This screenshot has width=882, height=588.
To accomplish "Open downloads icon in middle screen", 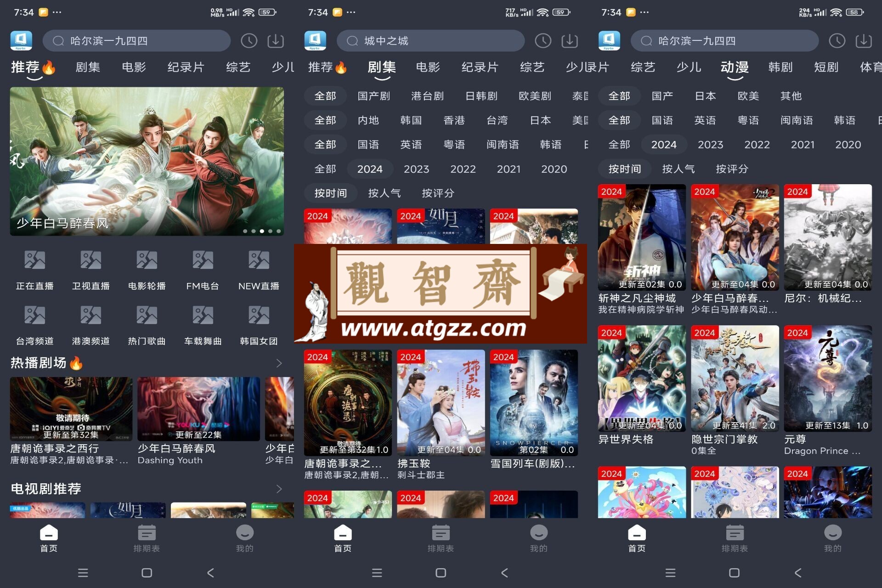I will (x=570, y=41).
